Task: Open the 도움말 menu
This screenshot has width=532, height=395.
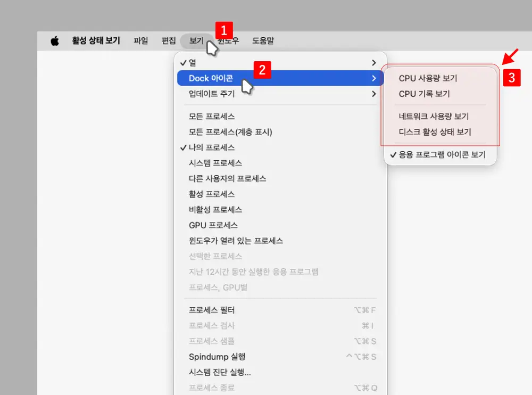Action: click(263, 41)
